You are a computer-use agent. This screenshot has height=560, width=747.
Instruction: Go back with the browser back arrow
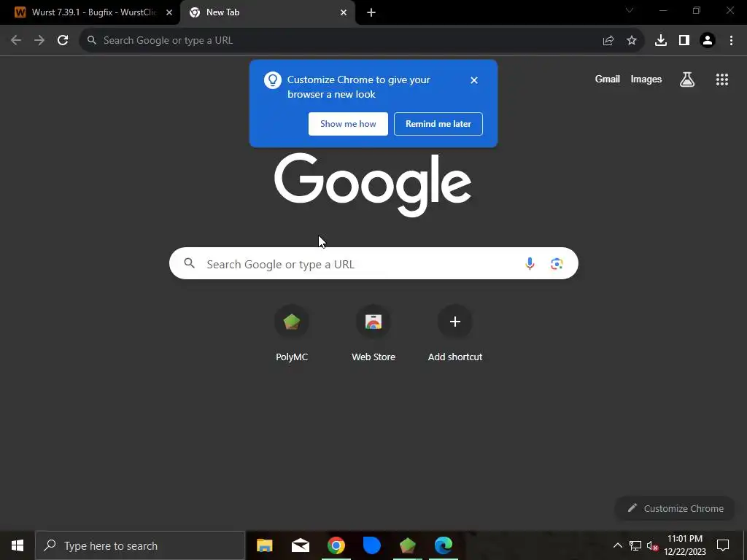[x=16, y=41]
